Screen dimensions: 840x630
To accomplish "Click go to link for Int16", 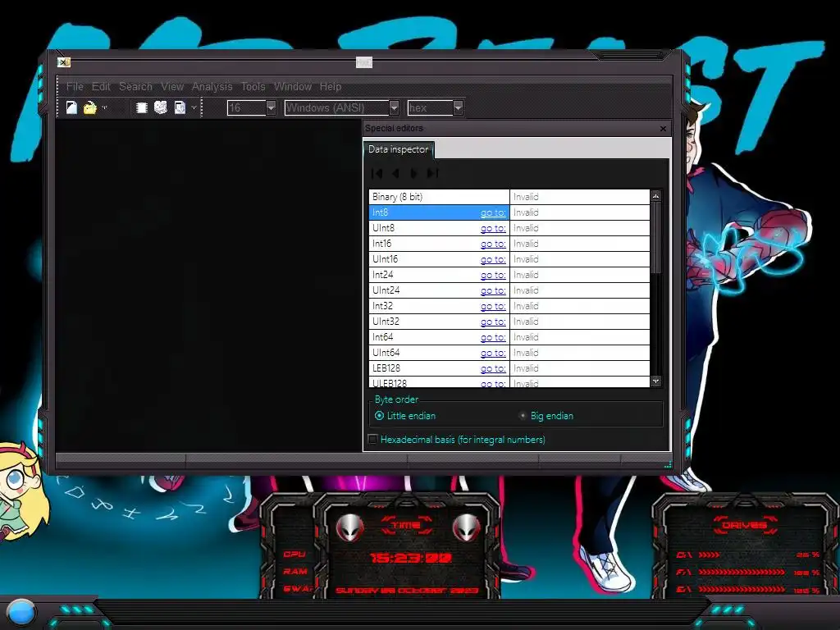I will point(493,244).
